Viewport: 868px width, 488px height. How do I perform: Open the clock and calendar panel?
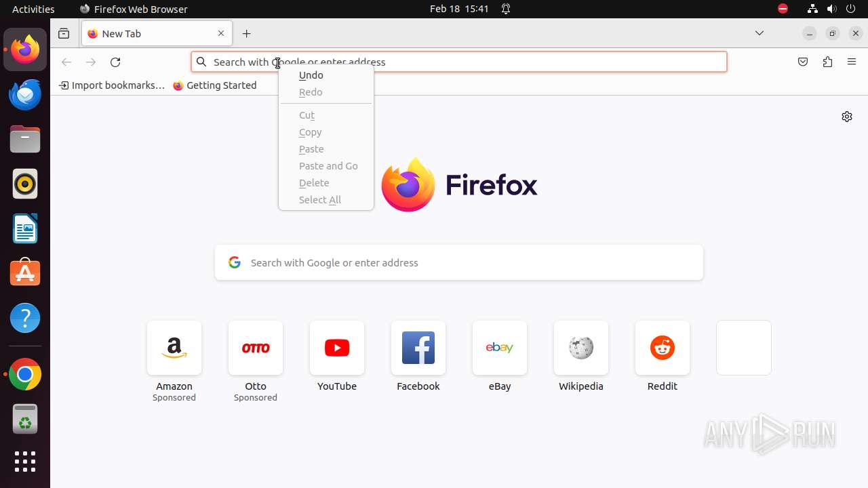point(459,9)
